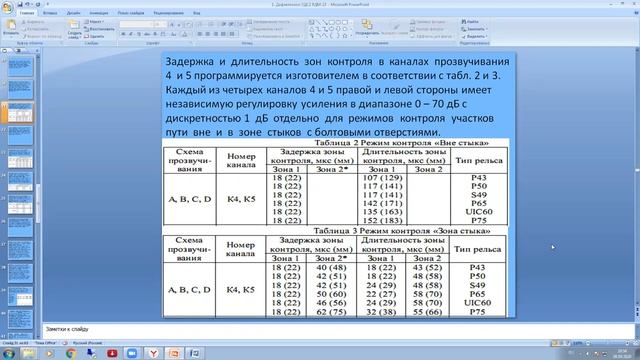
Task: Open the Макет layout dropdown
Action: 94,22
